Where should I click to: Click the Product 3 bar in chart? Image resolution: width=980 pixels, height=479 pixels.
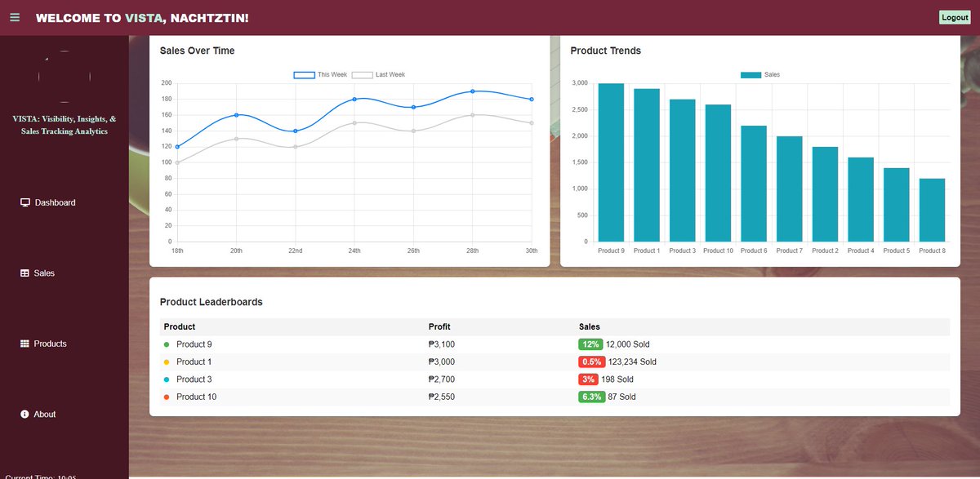point(682,171)
